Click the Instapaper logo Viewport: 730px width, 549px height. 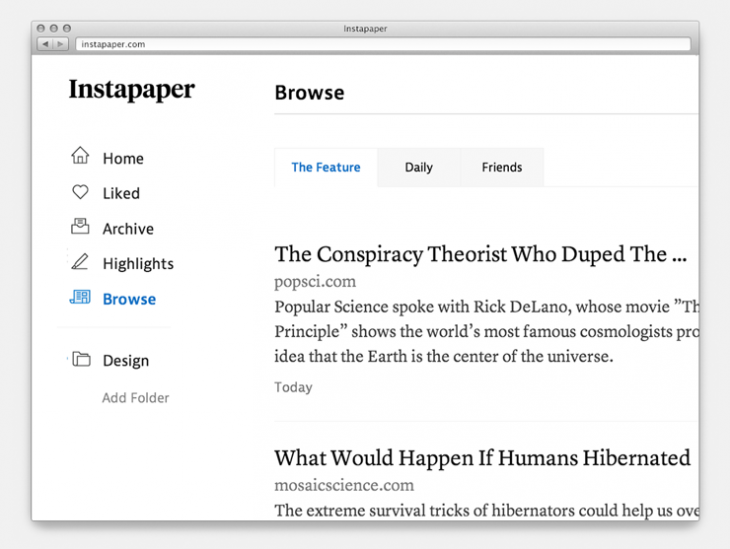(132, 89)
